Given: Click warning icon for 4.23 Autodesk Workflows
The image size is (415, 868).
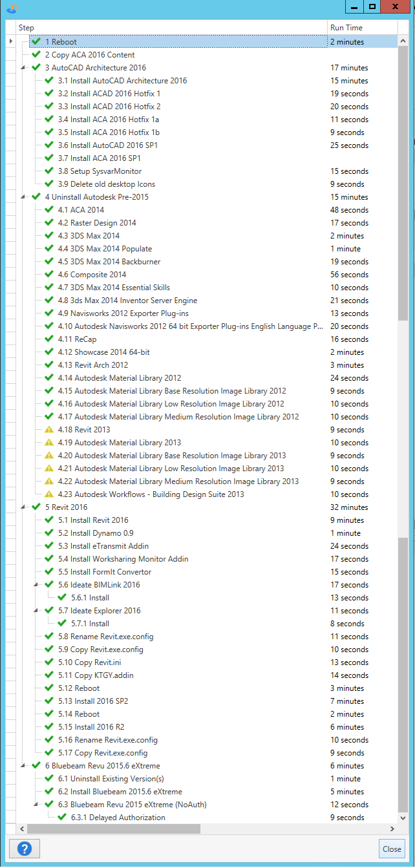Looking at the screenshot, I should pyautogui.click(x=49, y=494).
